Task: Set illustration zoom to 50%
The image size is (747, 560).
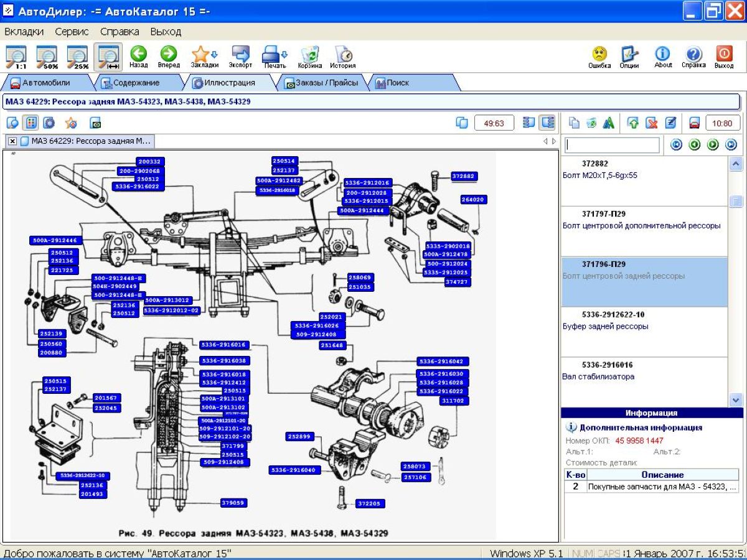Action: [x=47, y=57]
